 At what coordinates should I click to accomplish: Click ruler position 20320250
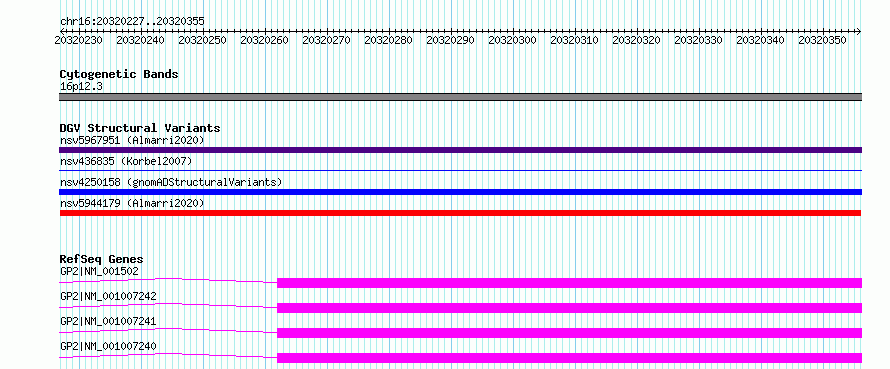coord(203,40)
